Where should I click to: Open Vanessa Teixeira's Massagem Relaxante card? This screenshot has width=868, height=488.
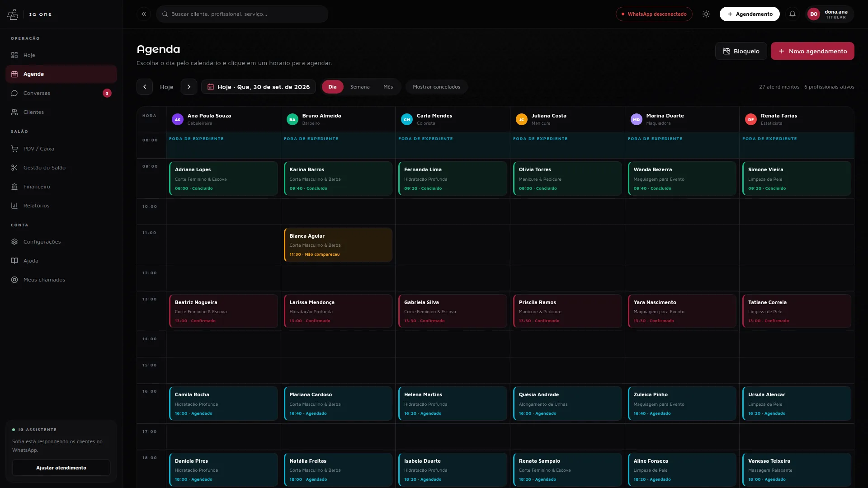(x=797, y=470)
